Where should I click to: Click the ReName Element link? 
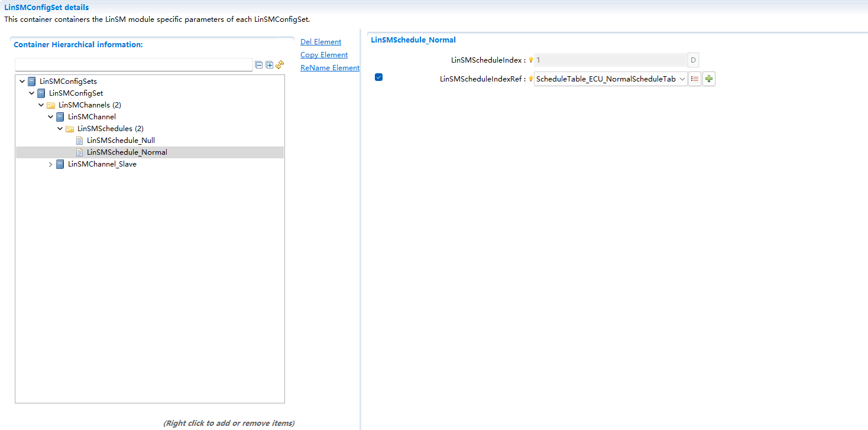point(329,67)
